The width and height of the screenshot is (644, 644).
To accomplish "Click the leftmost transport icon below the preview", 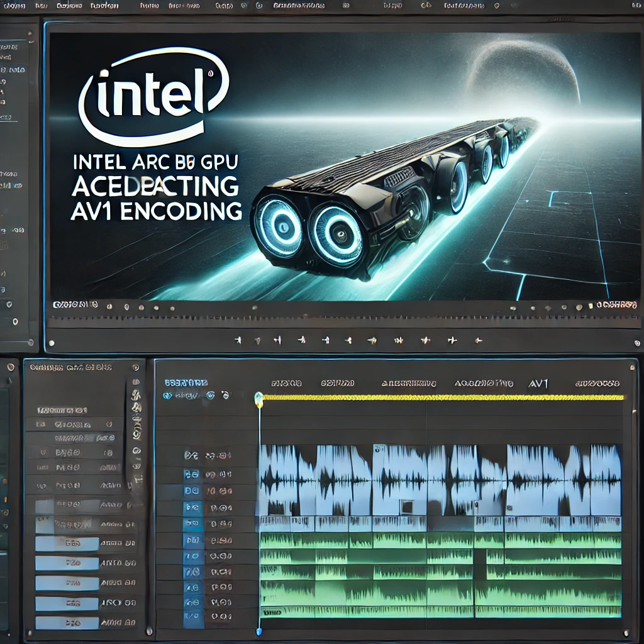I will coord(238,340).
